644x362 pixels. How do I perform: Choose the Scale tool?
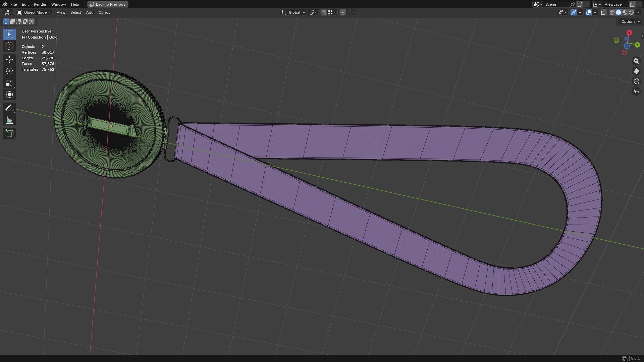(x=9, y=83)
